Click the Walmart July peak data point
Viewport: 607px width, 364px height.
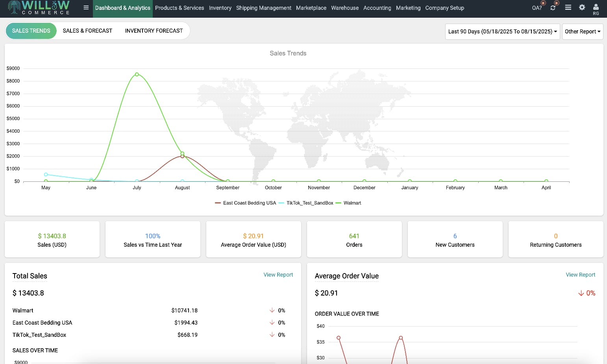tap(137, 74)
